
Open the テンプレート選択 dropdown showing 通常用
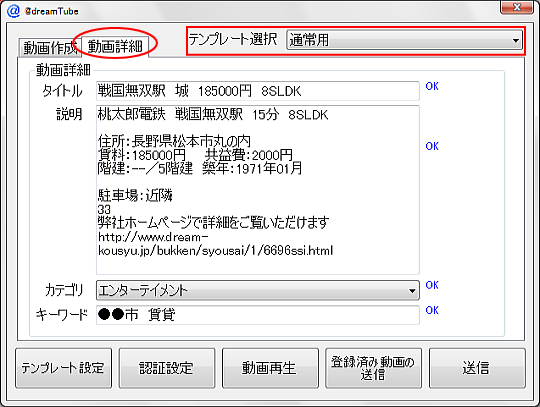(404, 40)
